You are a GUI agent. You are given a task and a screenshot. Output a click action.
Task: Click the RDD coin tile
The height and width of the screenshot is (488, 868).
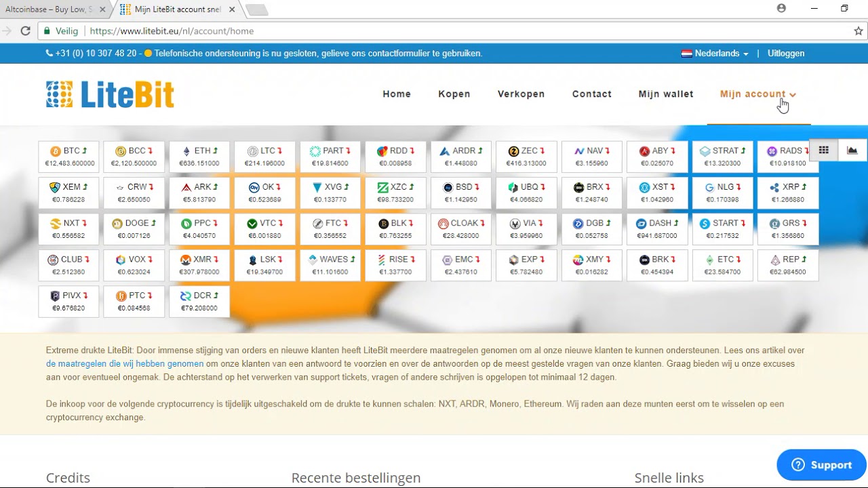396,157
